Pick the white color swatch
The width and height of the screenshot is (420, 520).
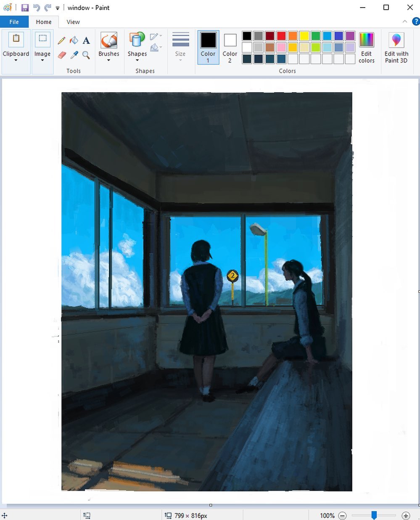coord(247,47)
